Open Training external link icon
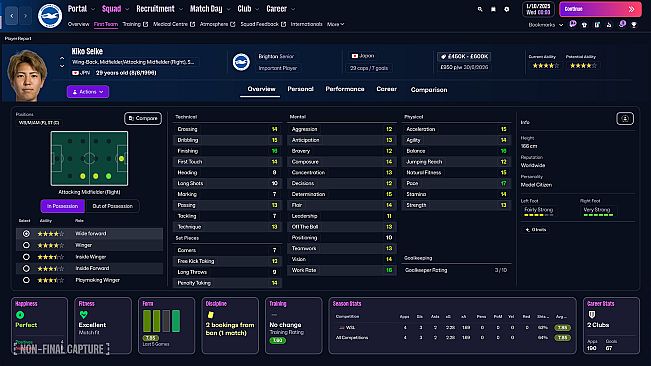 tap(145, 24)
